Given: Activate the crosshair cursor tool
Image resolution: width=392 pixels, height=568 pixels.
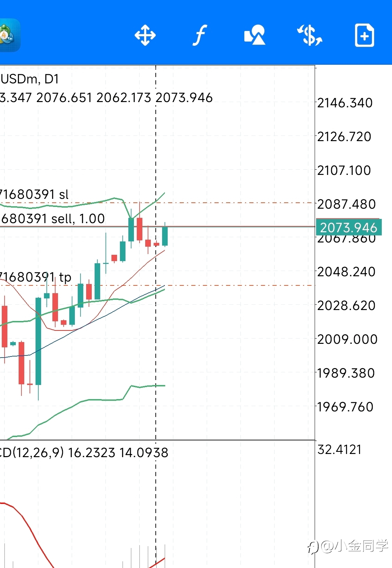Looking at the screenshot, I should point(145,35).
